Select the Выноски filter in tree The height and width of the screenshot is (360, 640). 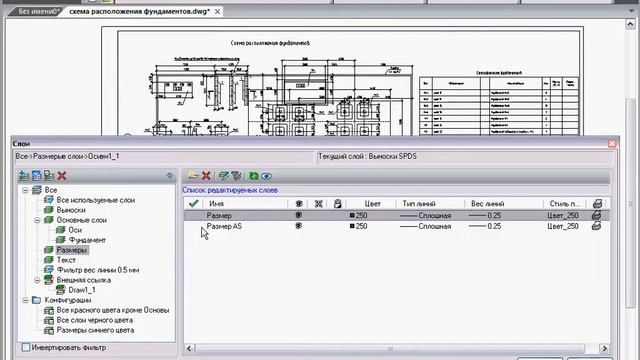click(x=71, y=210)
